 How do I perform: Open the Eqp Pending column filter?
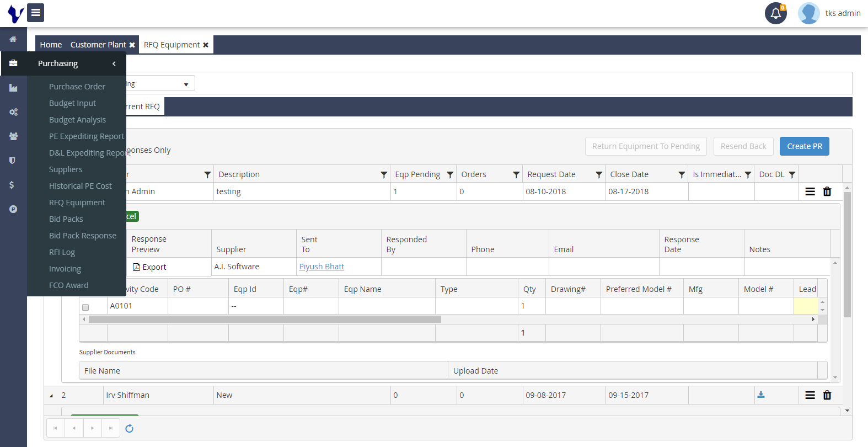[x=450, y=174]
